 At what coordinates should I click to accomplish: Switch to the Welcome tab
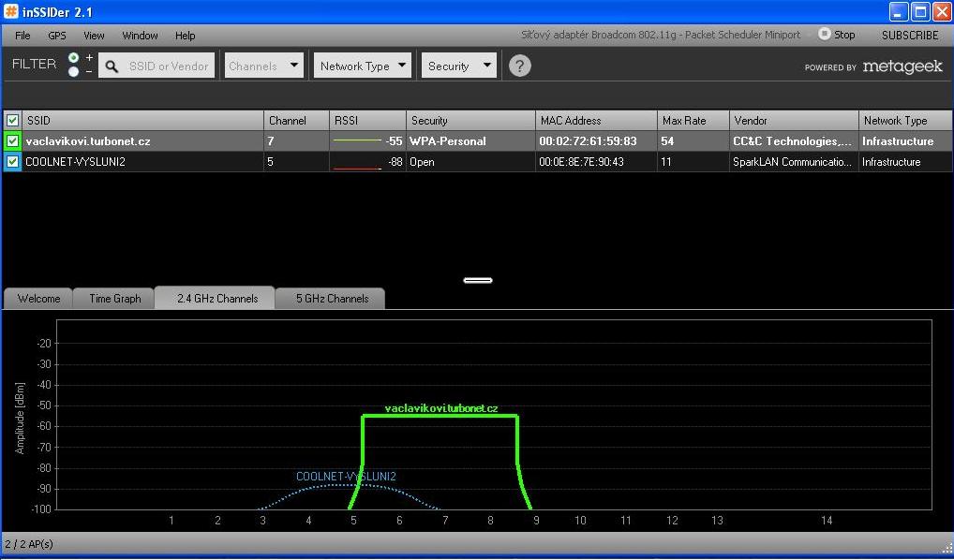point(38,299)
